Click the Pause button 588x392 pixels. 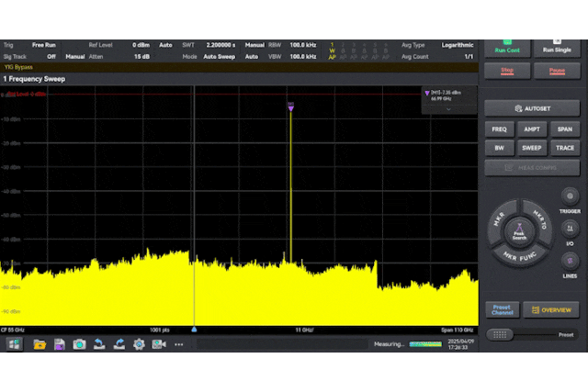557,71
